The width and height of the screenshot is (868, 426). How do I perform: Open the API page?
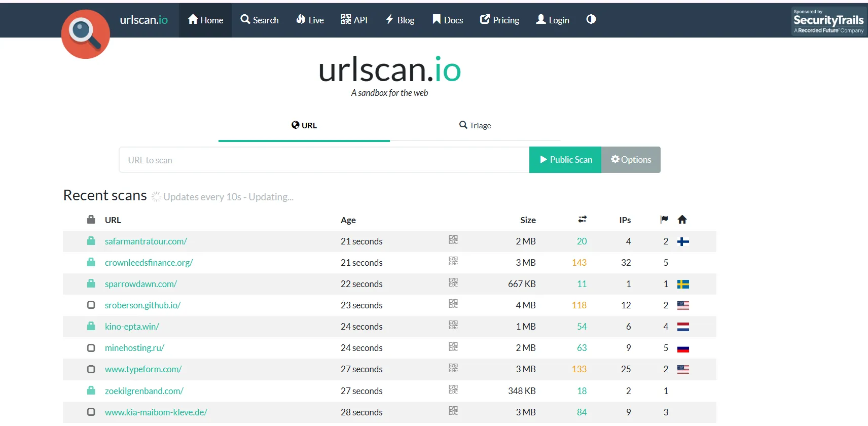click(x=354, y=20)
